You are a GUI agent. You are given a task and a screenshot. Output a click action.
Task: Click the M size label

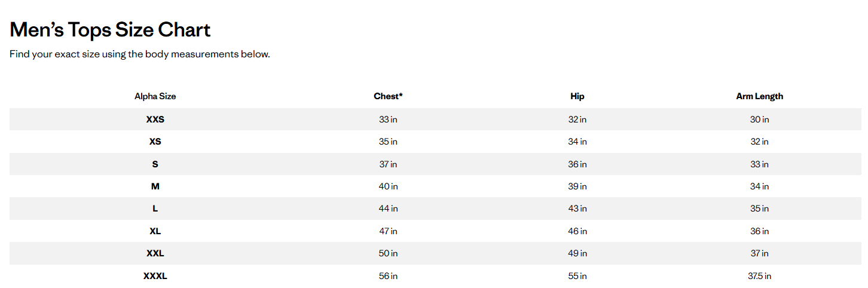[155, 186]
